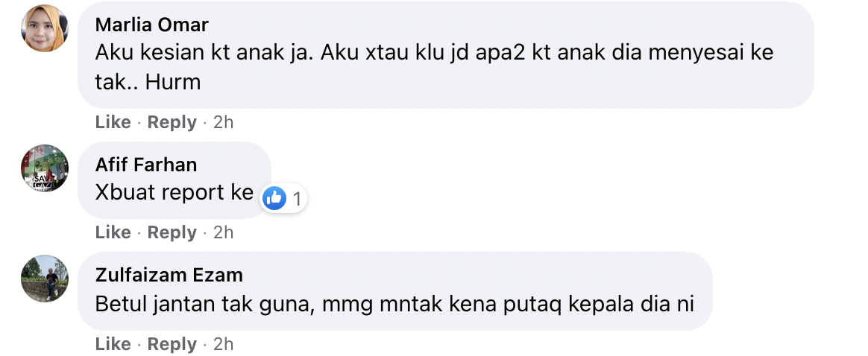This screenshot has height=356, width=868.
Task: Click Afif Farhan's profile avatar
Action: point(45,168)
